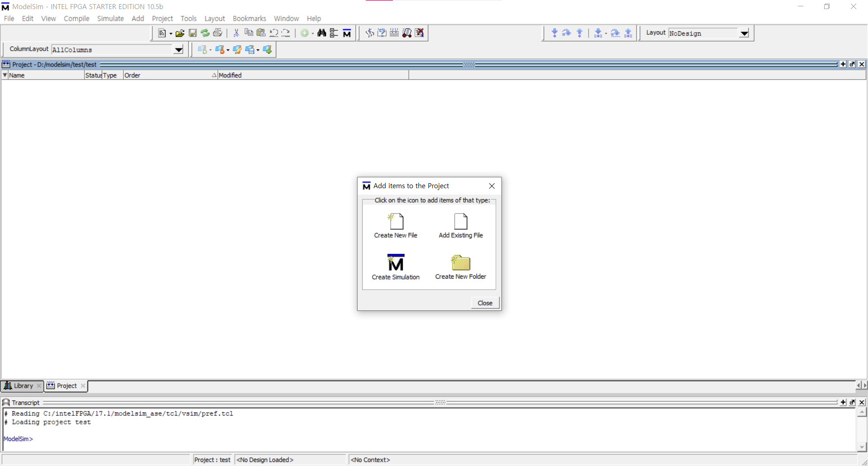Click the Paste clipboard icon

coord(261,33)
